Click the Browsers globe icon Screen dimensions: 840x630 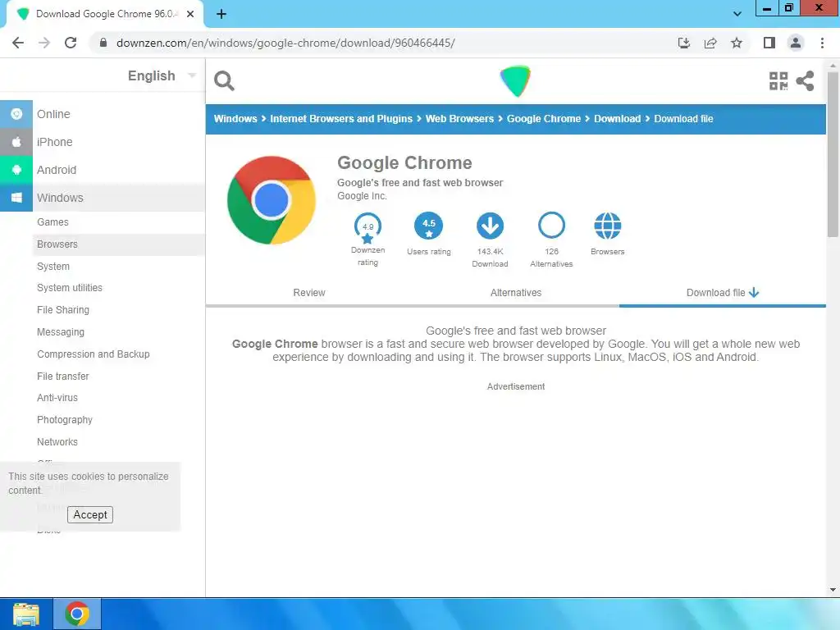coord(608,226)
